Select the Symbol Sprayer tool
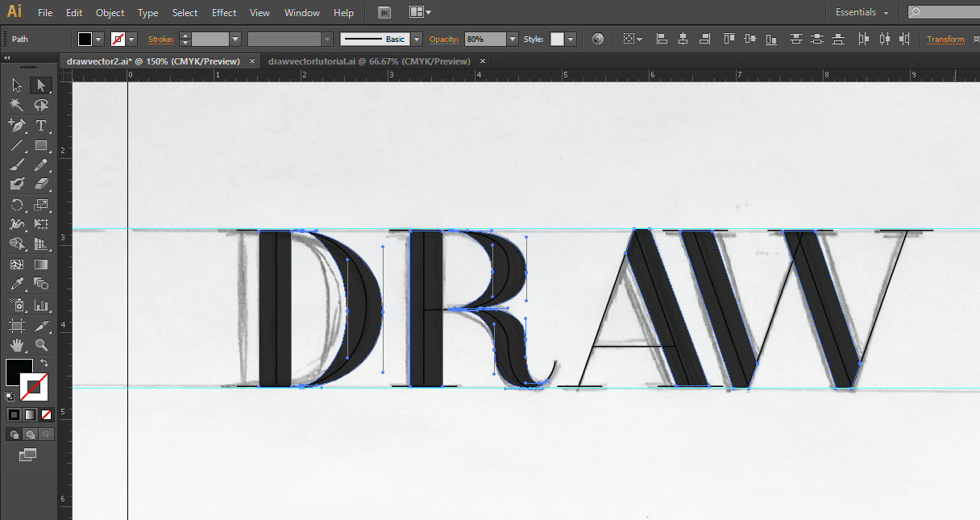 pyautogui.click(x=17, y=305)
